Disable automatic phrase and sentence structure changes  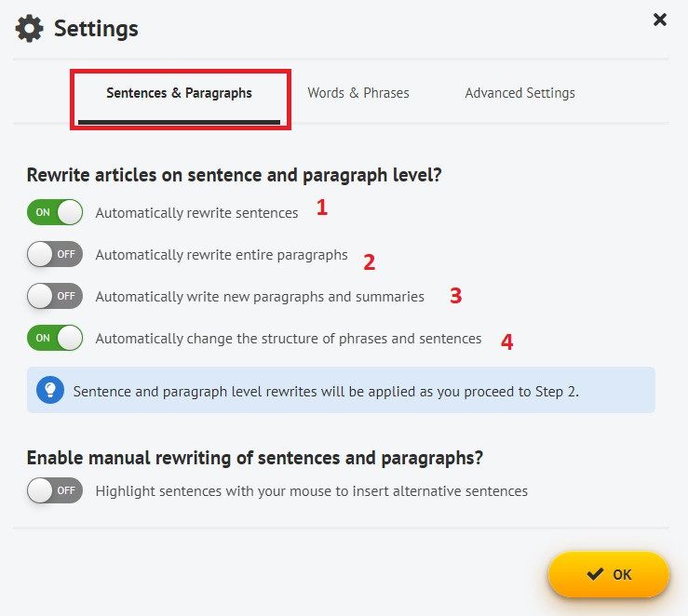[55, 338]
